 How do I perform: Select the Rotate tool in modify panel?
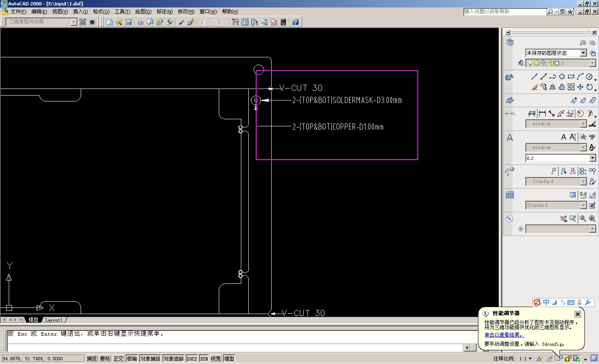[x=589, y=87]
